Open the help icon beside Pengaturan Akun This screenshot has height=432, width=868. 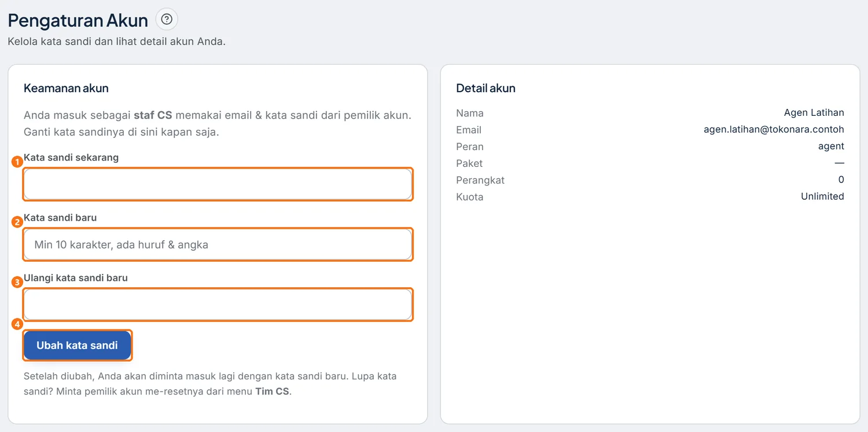pyautogui.click(x=167, y=20)
